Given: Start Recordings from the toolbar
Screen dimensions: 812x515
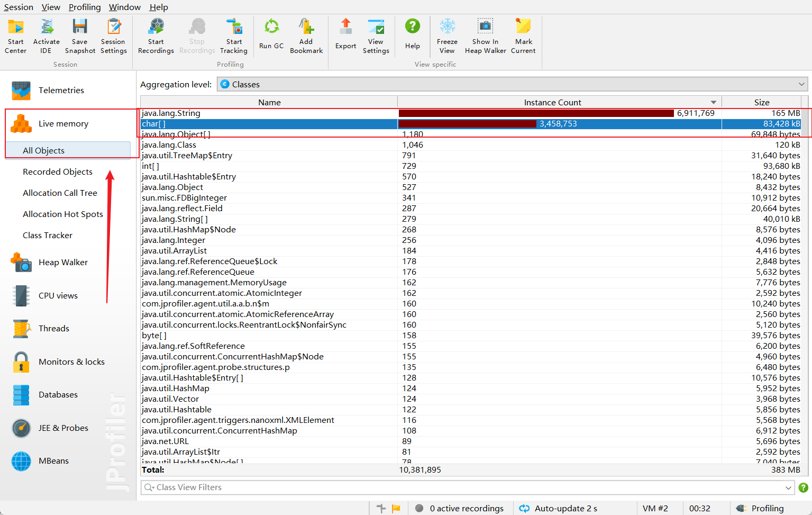Looking at the screenshot, I should pos(156,36).
